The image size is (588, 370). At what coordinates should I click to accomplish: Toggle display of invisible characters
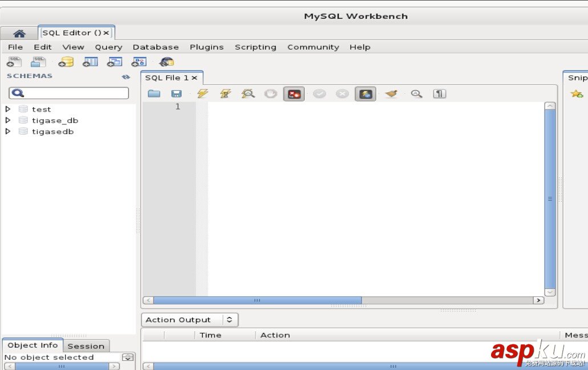pos(439,93)
